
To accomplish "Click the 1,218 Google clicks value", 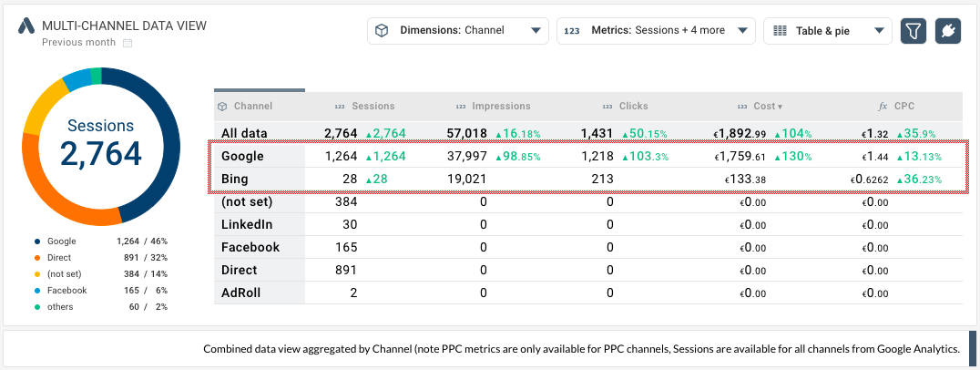I will pyautogui.click(x=597, y=156).
